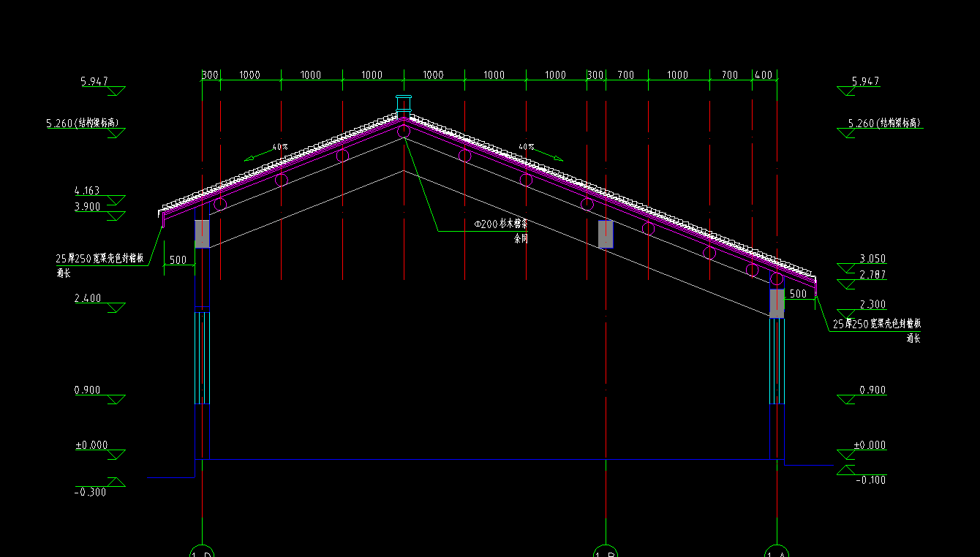980x557 pixels.
Task: Select the 2.300 elevation label
Action: [872, 305]
